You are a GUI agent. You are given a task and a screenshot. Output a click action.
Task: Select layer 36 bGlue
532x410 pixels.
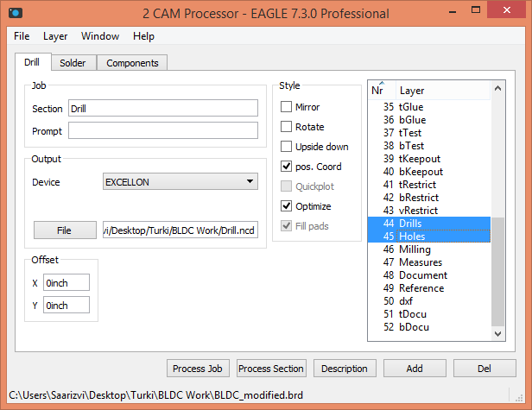[429, 120]
